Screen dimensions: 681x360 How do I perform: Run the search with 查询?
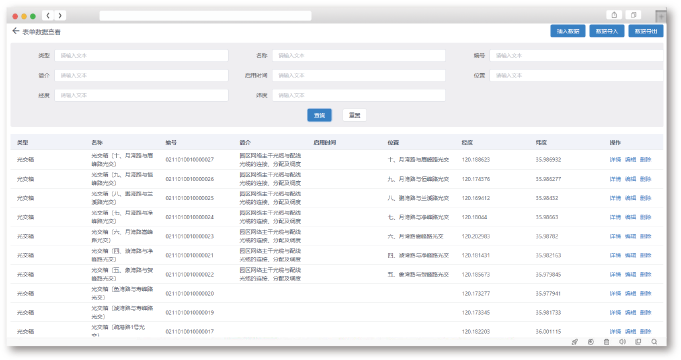pos(319,115)
